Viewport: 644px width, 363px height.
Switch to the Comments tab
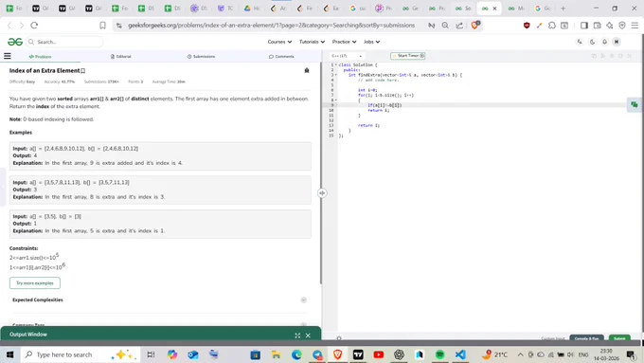[x=281, y=56]
